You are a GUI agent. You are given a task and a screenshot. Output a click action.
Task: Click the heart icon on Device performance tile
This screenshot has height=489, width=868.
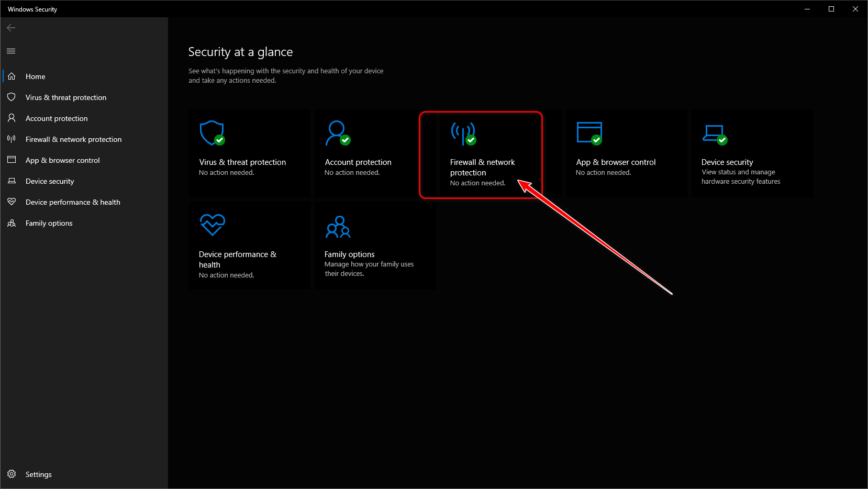pos(212,225)
